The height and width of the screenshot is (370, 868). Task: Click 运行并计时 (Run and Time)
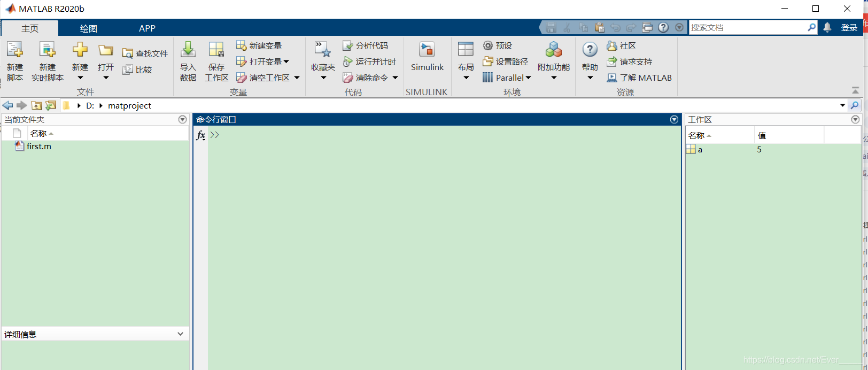[x=369, y=61]
